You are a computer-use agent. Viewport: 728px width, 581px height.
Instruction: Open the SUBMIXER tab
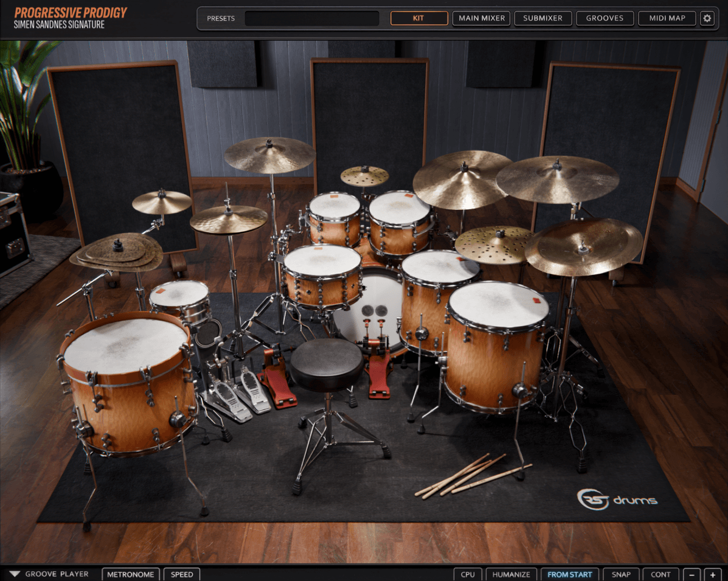coord(543,18)
